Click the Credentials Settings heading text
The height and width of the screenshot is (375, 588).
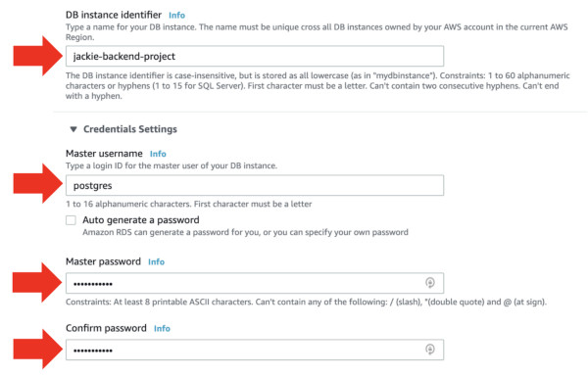(x=130, y=129)
